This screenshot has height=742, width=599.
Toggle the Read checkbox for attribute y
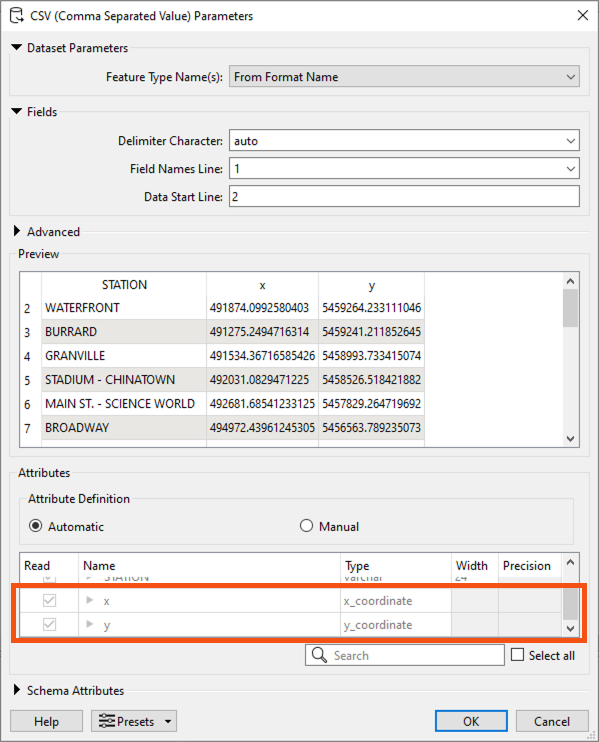tap(49, 625)
